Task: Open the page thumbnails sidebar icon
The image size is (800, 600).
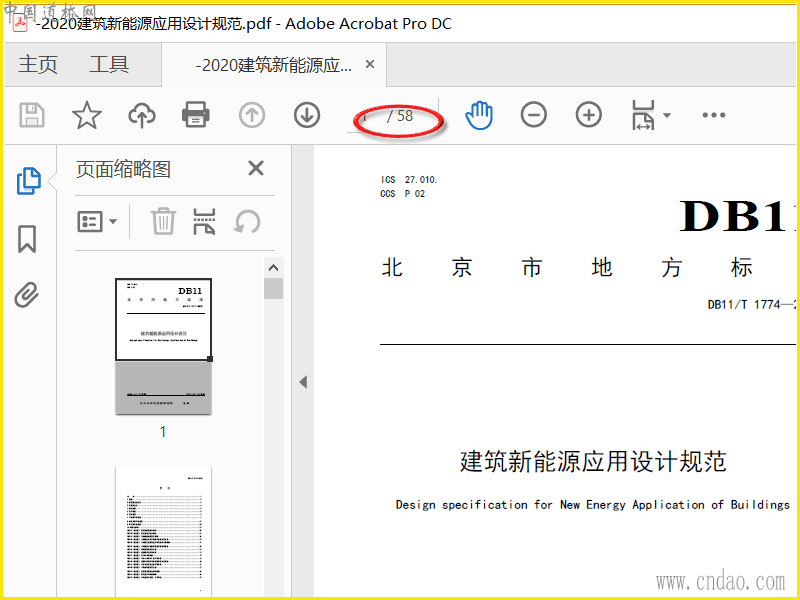Action: [x=29, y=181]
